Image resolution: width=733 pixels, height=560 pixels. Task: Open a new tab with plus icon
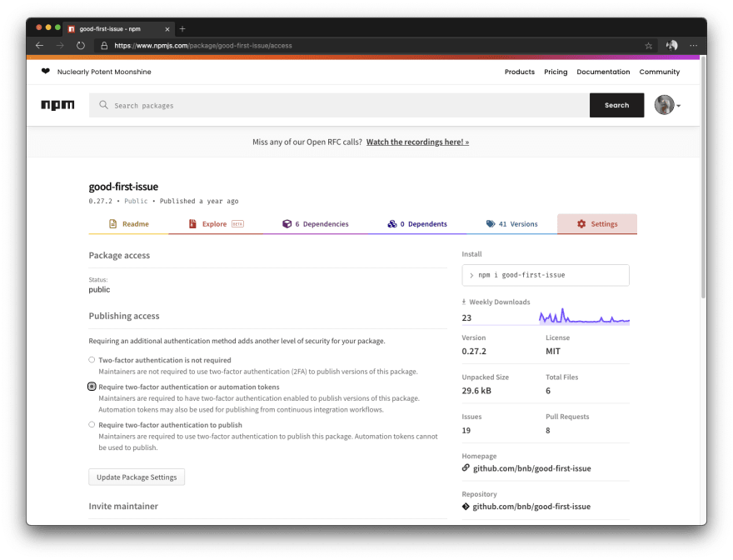click(182, 29)
